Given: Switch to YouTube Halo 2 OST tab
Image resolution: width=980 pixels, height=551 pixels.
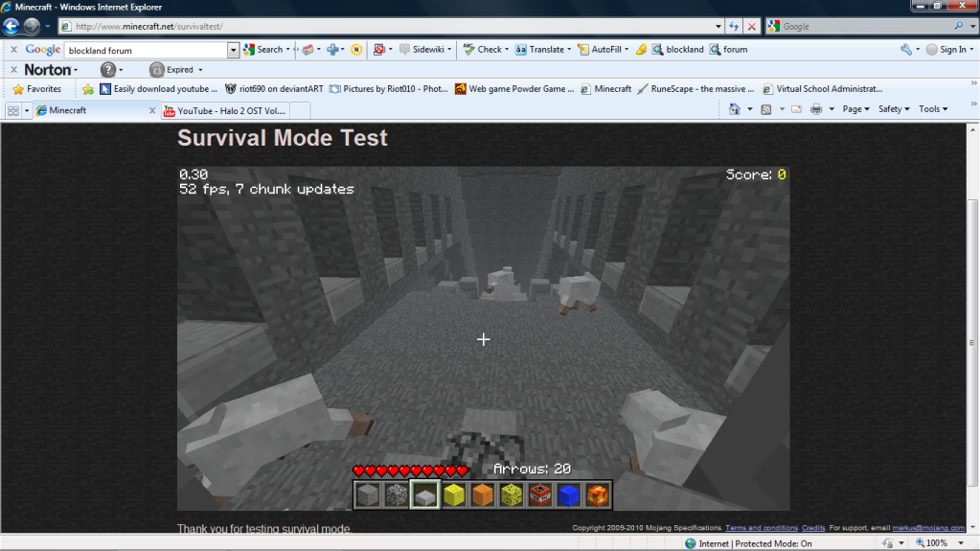Looking at the screenshot, I should tap(225, 111).
